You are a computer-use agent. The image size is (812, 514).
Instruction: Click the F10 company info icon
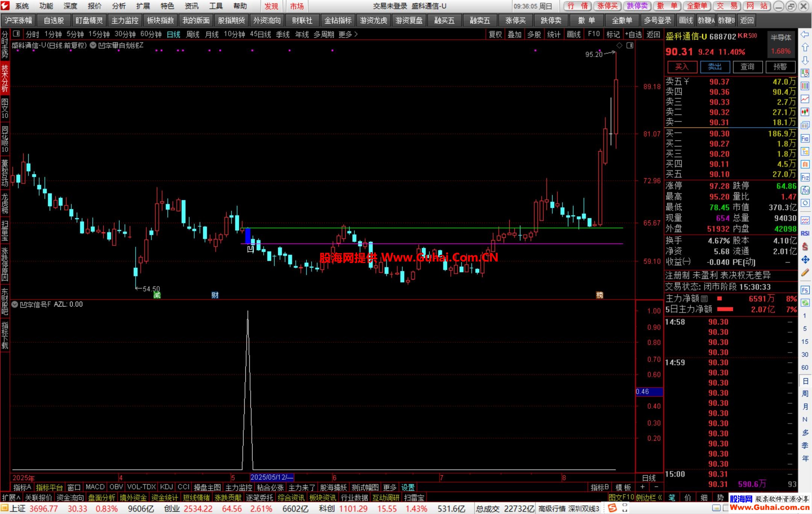[804, 138]
